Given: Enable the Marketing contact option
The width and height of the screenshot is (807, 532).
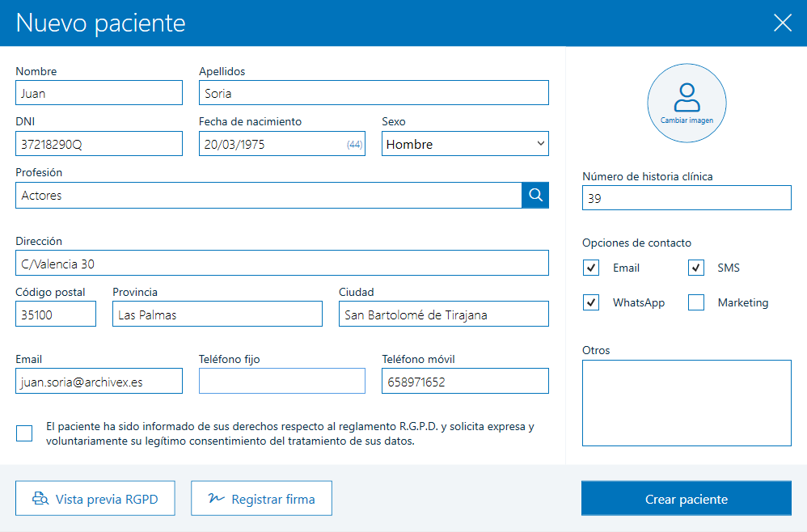Looking at the screenshot, I should pyautogui.click(x=695, y=302).
